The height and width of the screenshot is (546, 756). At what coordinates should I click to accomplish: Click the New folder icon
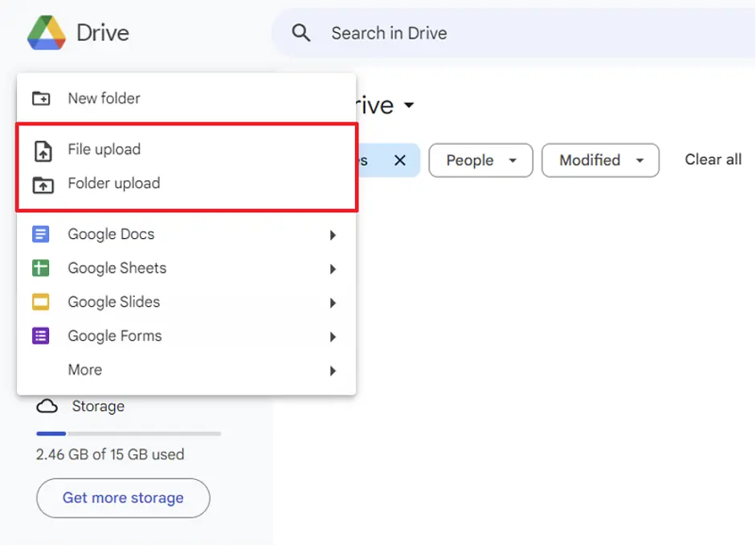click(41, 98)
